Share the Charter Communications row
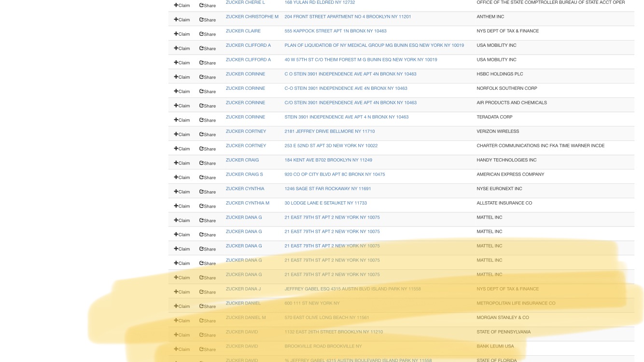This screenshot has height=362, width=644. tap(208, 149)
